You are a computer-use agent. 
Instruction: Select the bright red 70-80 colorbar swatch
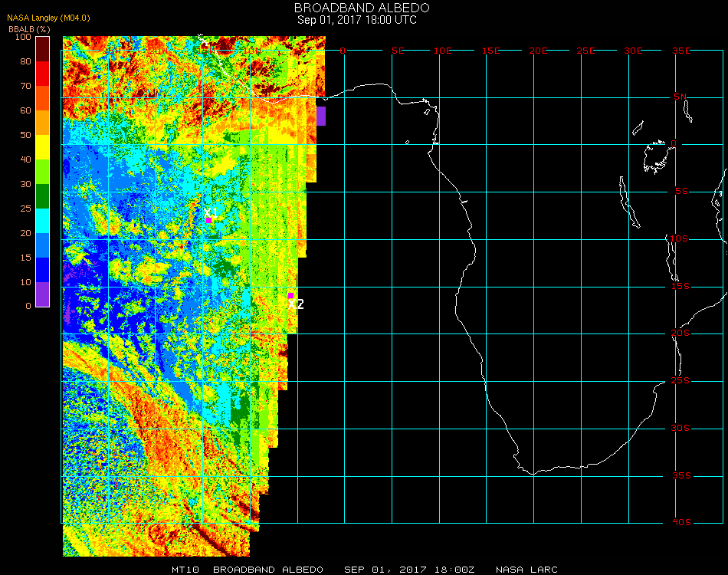point(43,74)
